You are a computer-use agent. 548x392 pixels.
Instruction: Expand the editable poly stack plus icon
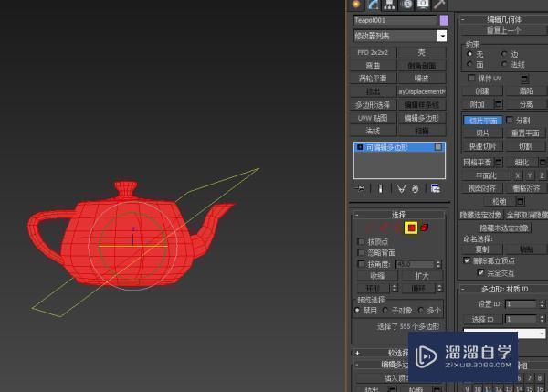coord(360,147)
